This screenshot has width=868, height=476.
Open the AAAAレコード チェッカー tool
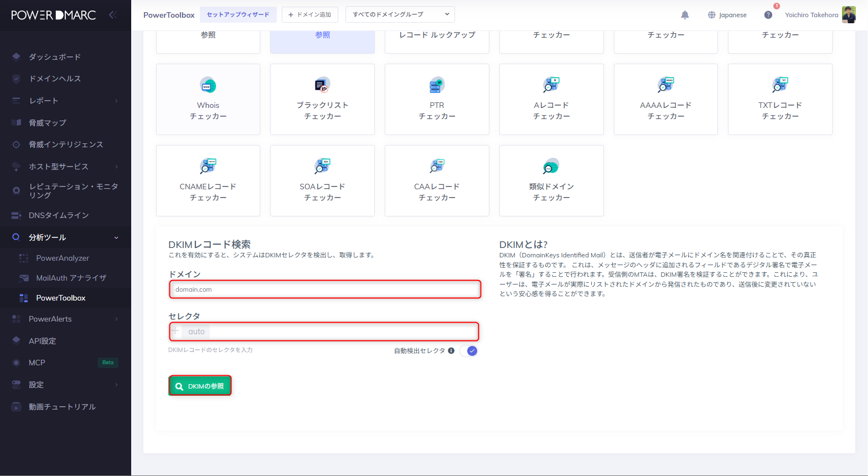point(666,99)
